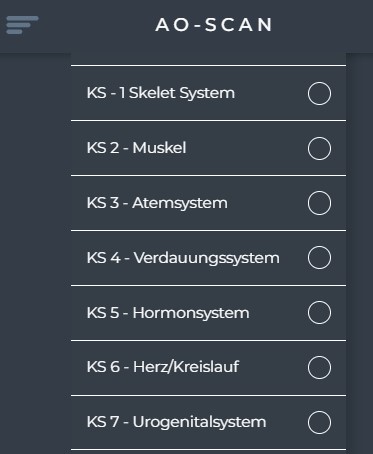This screenshot has width=373, height=454.
Task: Click the dark margin right of the list
Action: click(360, 253)
